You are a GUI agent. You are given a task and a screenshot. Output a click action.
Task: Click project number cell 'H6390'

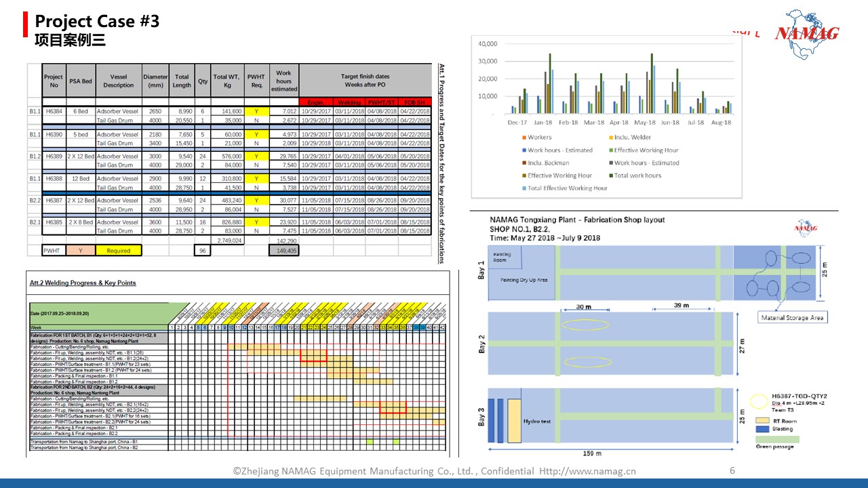[54, 134]
